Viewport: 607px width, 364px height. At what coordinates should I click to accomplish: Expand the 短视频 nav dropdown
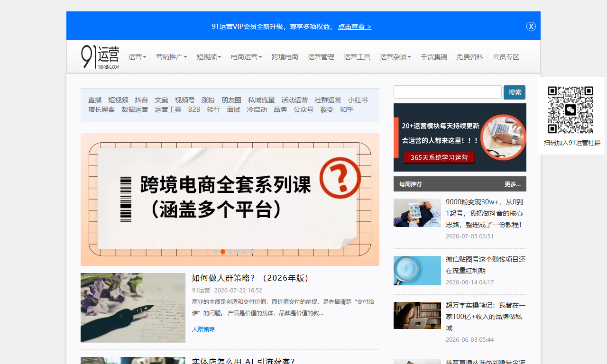point(209,57)
